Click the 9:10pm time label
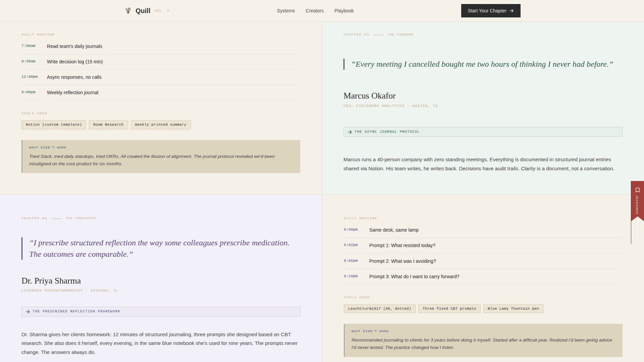 (351, 276)
